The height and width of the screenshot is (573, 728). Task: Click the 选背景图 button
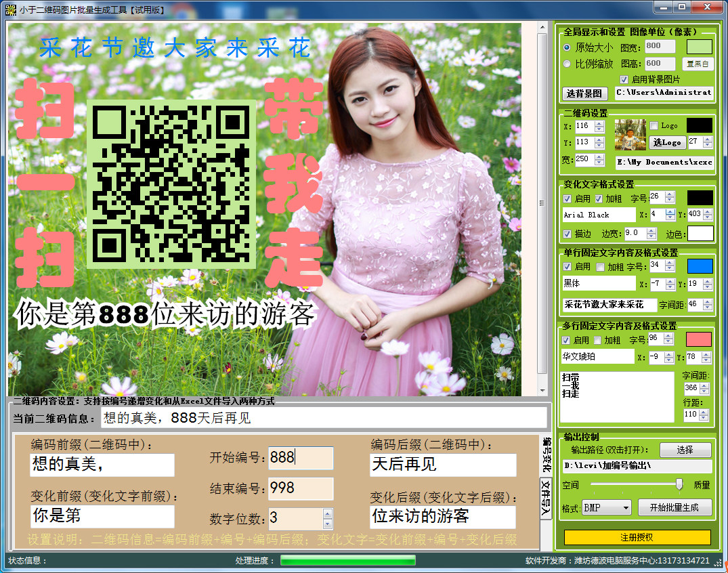(584, 93)
